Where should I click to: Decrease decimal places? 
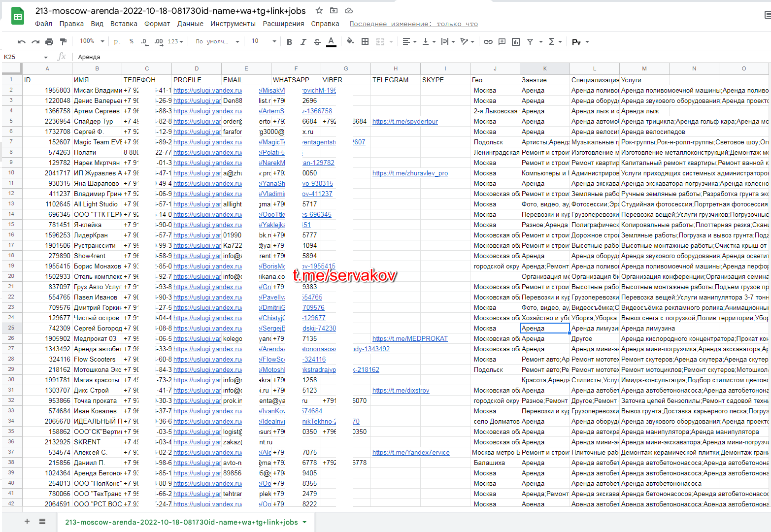pyautogui.click(x=144, y=41)
